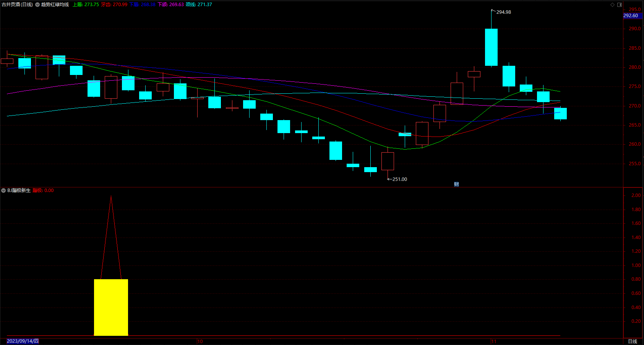Expand the 趋势红绿均线 indicator dropdown arrow
The image size is (644, 345).
point(37,5)
